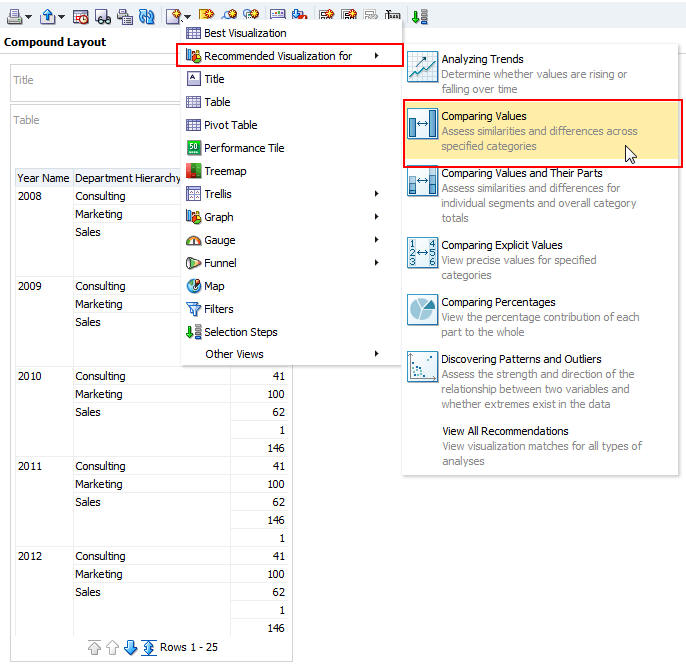Click the Rename Compound Layout icon

(x=392, y=15)
